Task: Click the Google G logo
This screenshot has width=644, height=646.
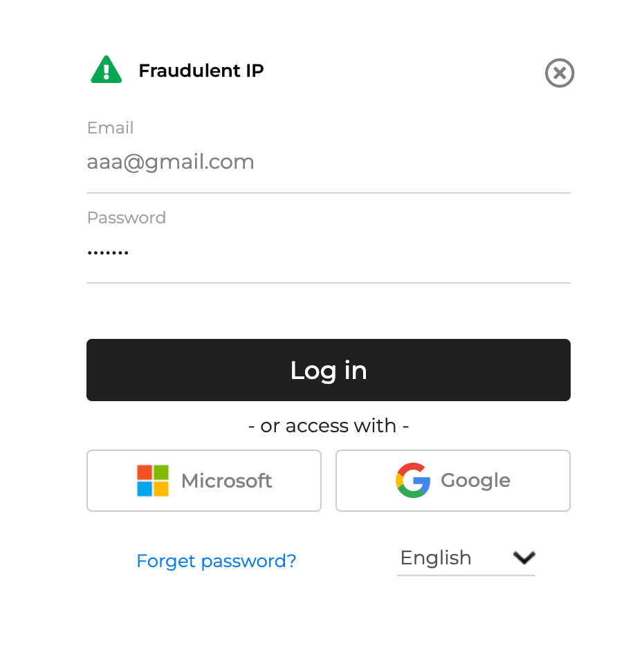Action: point(413,480)
